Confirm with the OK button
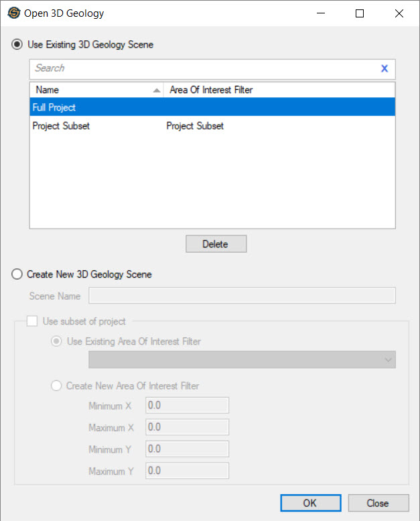Screen dimensions: 420x521 click(310, 503)
